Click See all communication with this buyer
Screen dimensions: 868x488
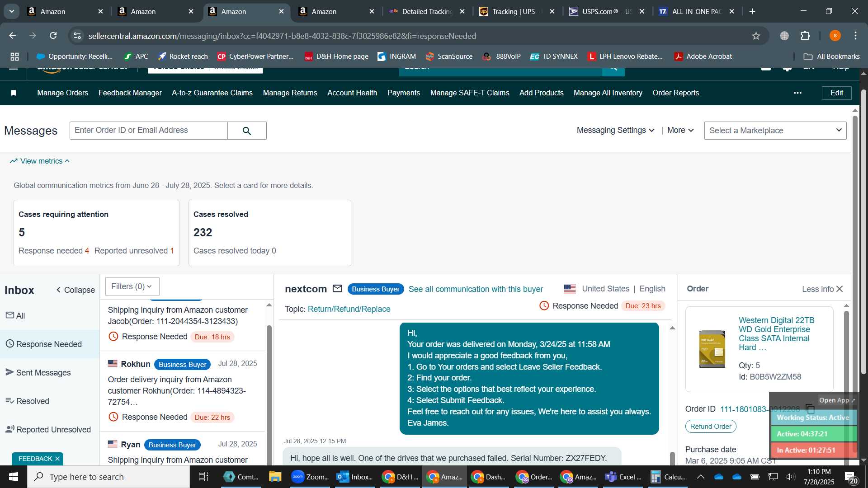pyautogui.click(x=476, y=289)
